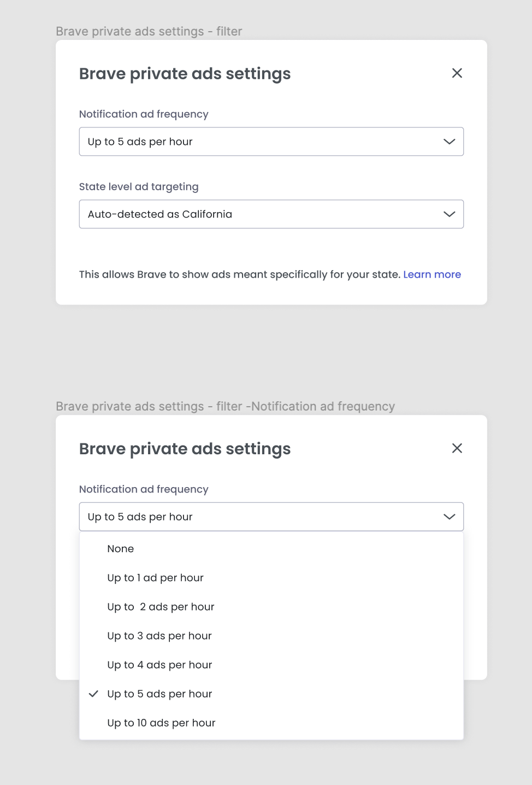Choose Up to 3 ads per hour
Screen dimensions: 532x785
pyautogui.click(x=159, y=635)
